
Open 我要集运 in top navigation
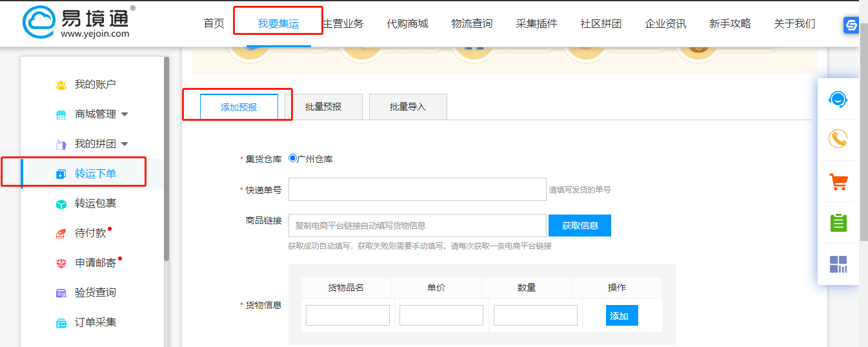coord(278,24)
